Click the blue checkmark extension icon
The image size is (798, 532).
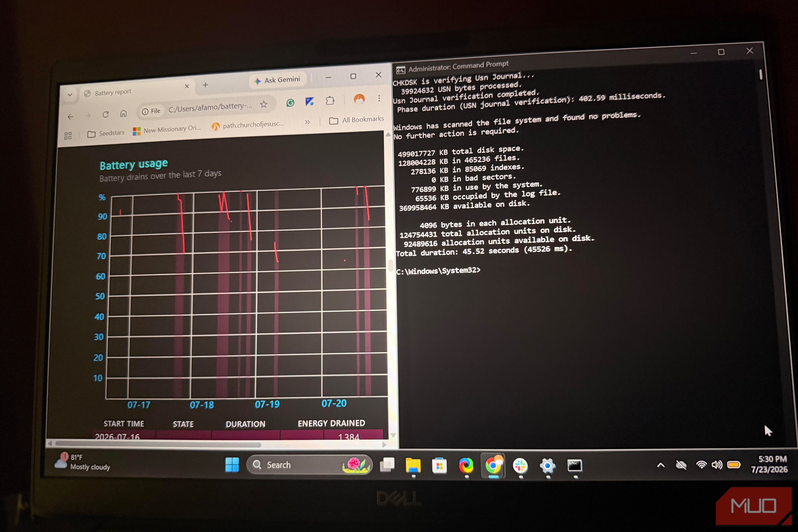(309, 101)
